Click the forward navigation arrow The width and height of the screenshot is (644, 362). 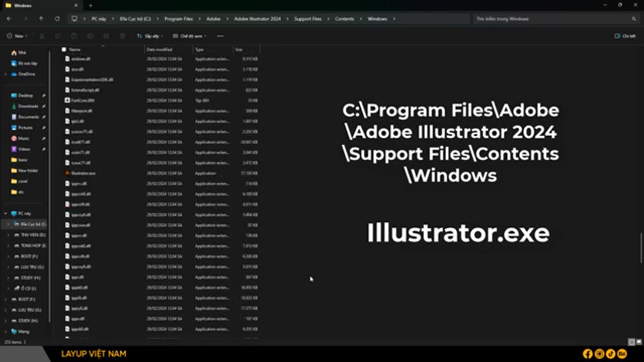(25, 19)
